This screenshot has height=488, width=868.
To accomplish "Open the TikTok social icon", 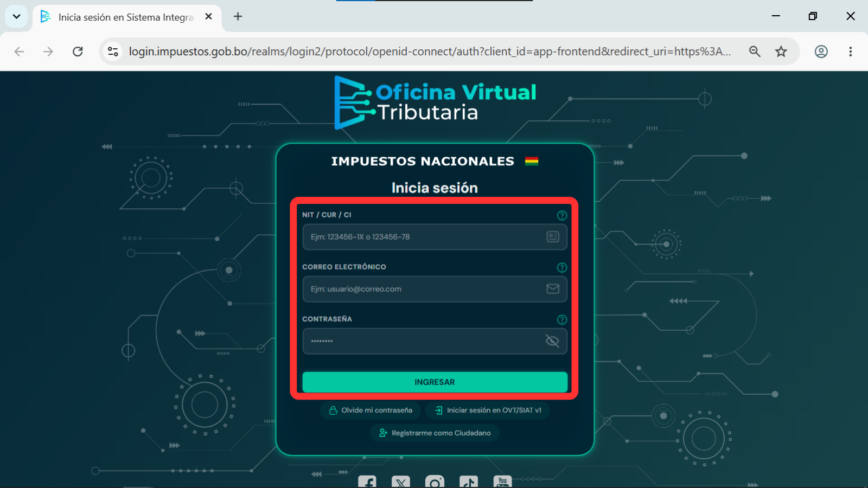I will pos(469,481).
